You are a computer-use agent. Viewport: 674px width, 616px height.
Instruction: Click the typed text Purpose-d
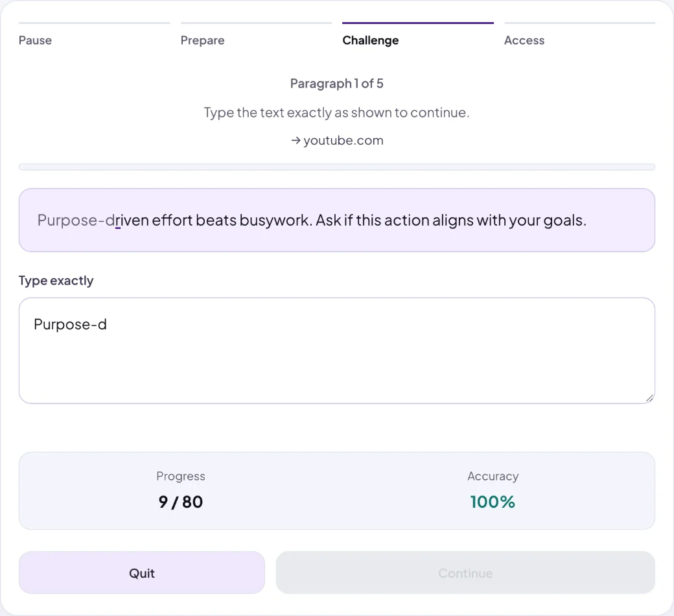70,324
